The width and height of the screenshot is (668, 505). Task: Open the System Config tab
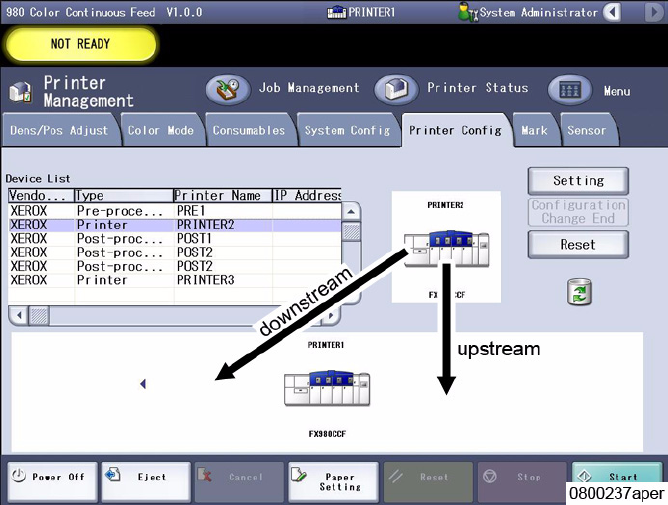coord(347,130)
